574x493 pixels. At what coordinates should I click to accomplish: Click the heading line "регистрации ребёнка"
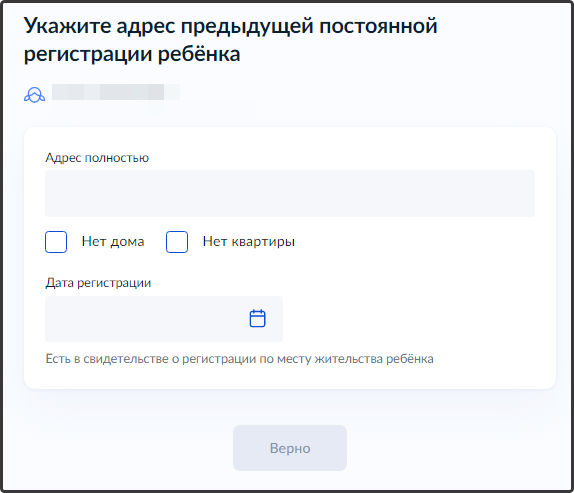(132, 54)
